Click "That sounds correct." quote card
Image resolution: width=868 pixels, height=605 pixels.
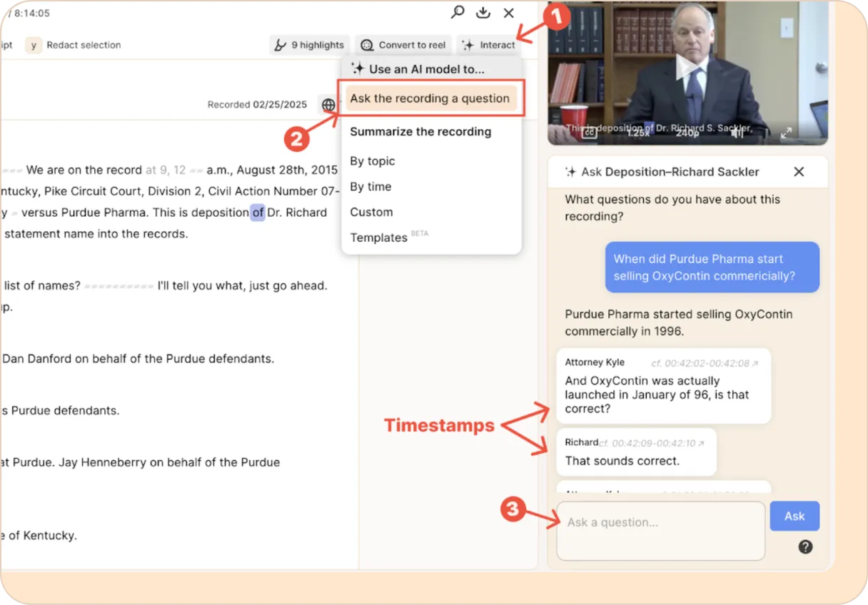(x=636, y=452)
